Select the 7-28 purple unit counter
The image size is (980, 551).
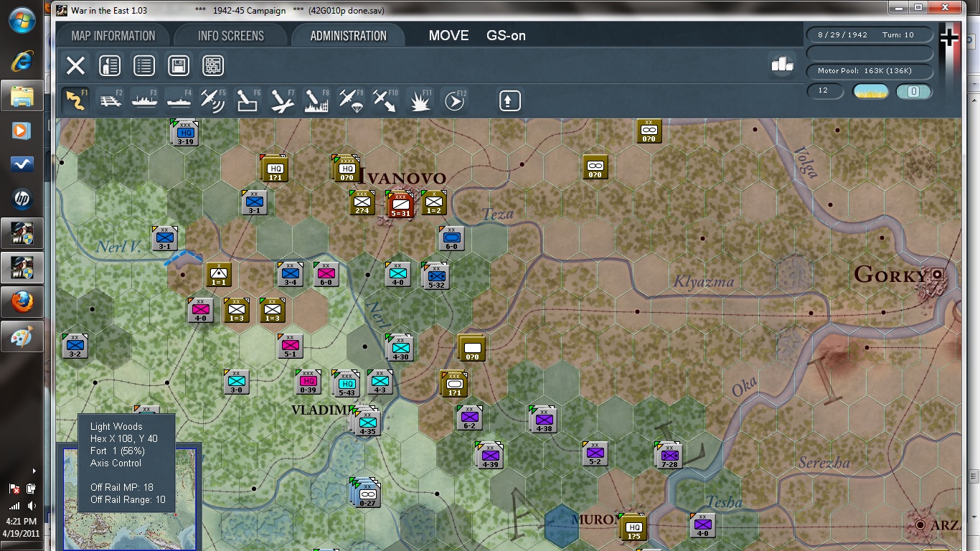(669, 456)
